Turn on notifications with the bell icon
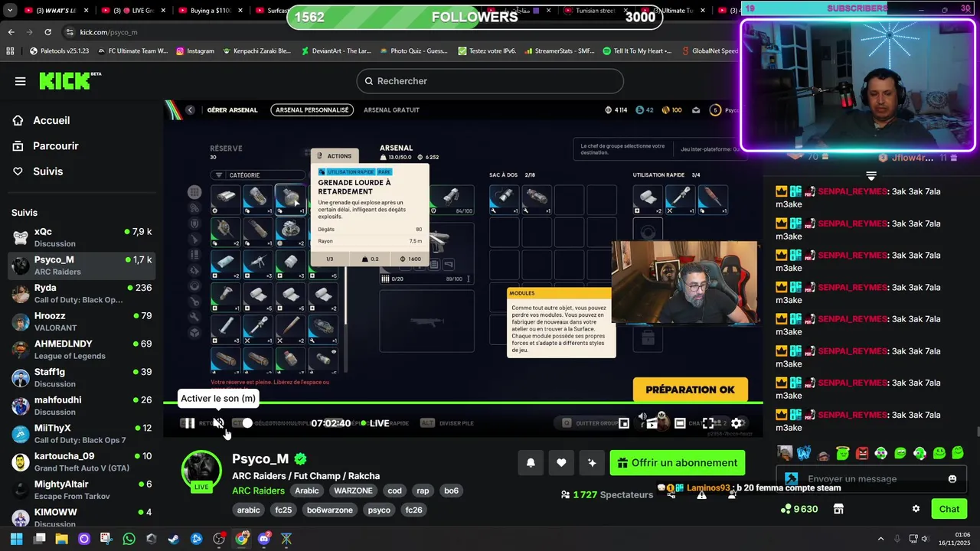 531,463
